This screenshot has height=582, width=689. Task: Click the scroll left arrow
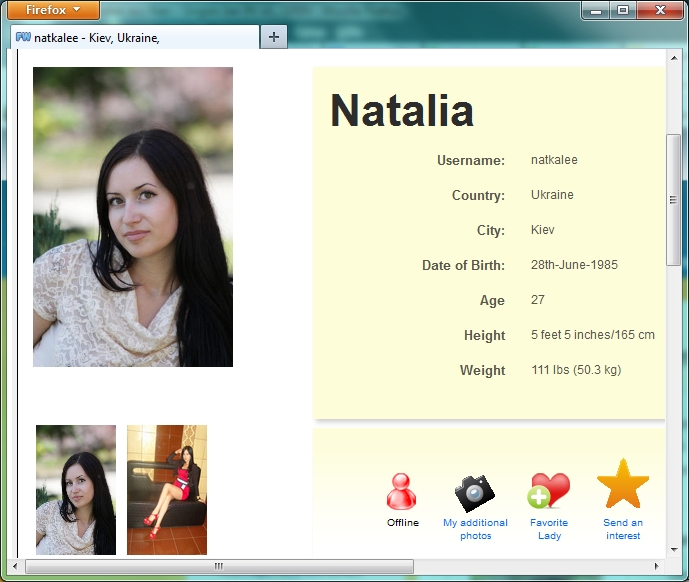15,566
